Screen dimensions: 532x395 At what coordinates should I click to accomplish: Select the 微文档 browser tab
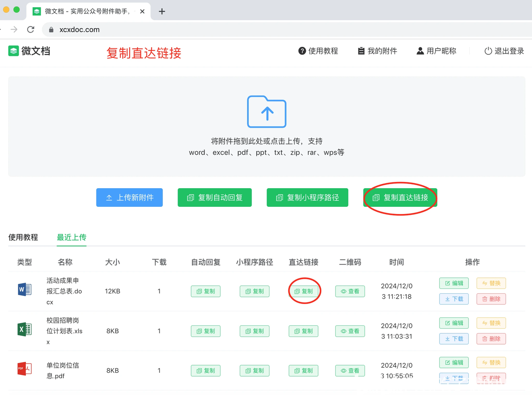click(x=88, y=12)
